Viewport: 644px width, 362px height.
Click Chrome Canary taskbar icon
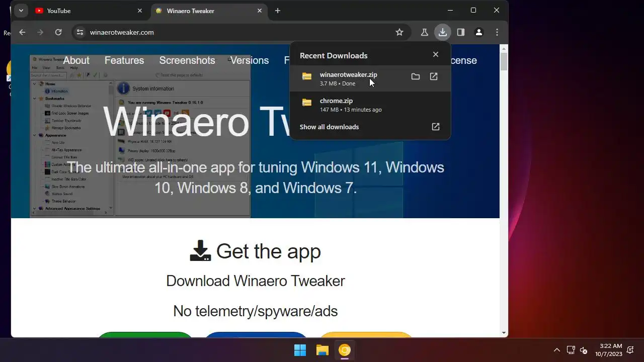tap(345, 350)
